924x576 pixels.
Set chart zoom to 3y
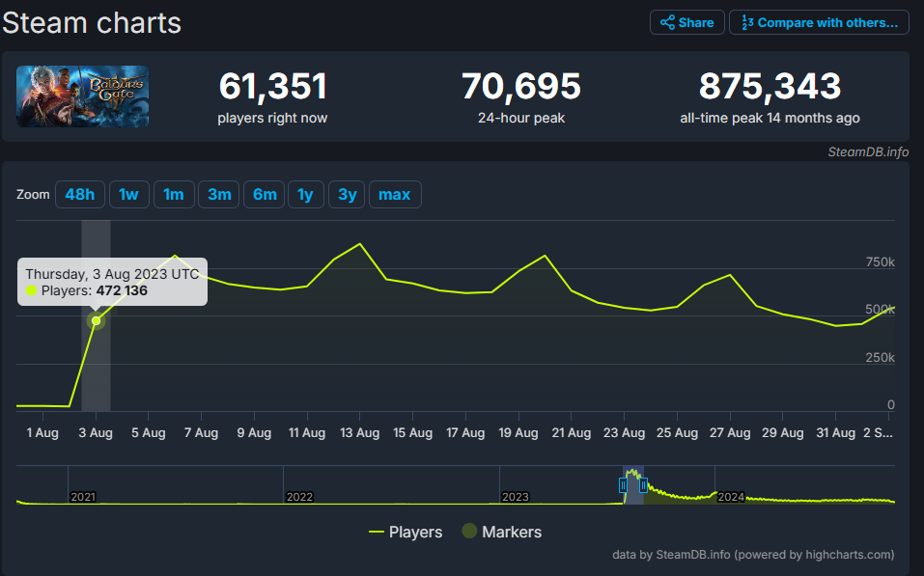pyautogui.click(x=347, y=194)
